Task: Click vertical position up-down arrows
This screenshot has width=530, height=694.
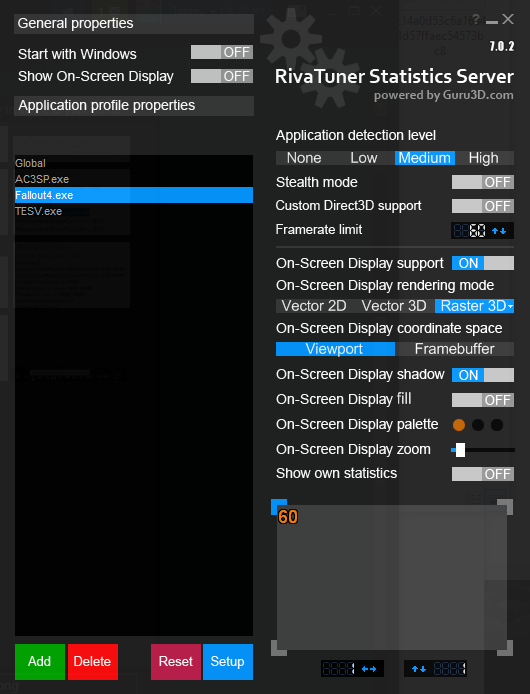Action: click(x=419, y=669)
